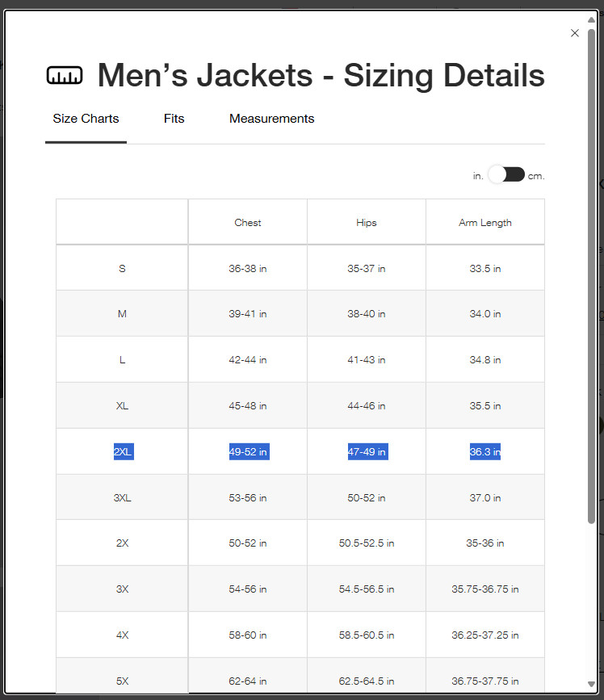Click the "cm." unit label
The width and height of the screenshot is (604, 700).
536,175
